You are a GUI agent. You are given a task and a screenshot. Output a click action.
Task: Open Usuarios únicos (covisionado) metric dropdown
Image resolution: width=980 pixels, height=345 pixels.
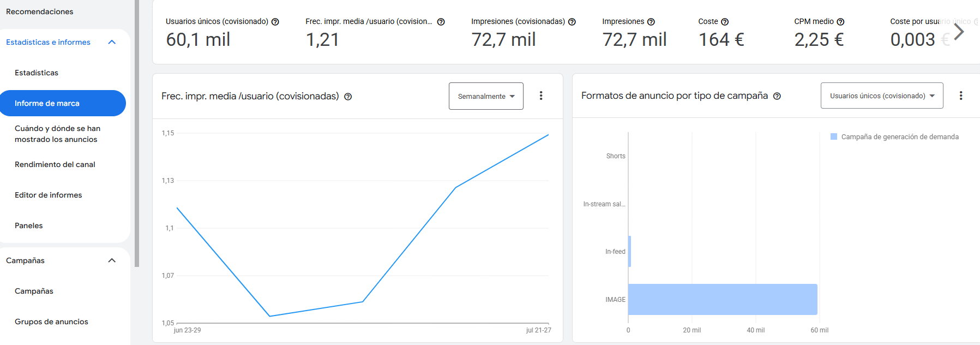pyautogui.click(x=882, y=96)
